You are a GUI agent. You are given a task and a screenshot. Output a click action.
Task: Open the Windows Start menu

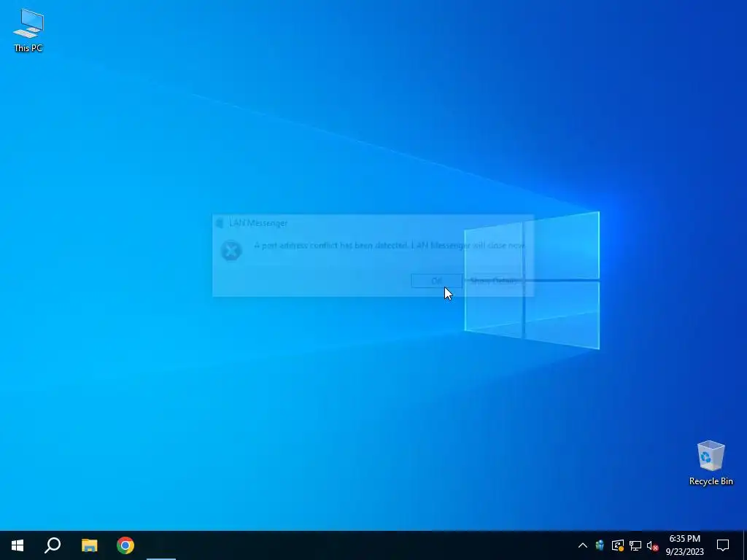click(18, 545)
